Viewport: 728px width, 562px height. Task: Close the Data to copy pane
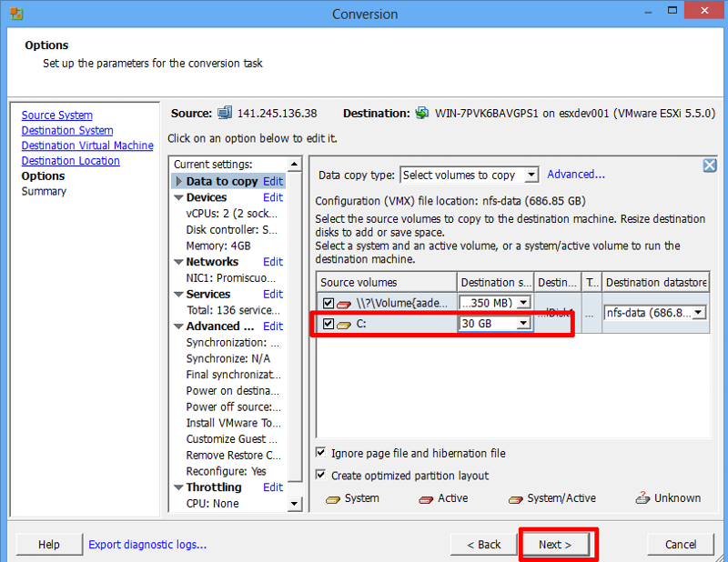coord(710,166)
